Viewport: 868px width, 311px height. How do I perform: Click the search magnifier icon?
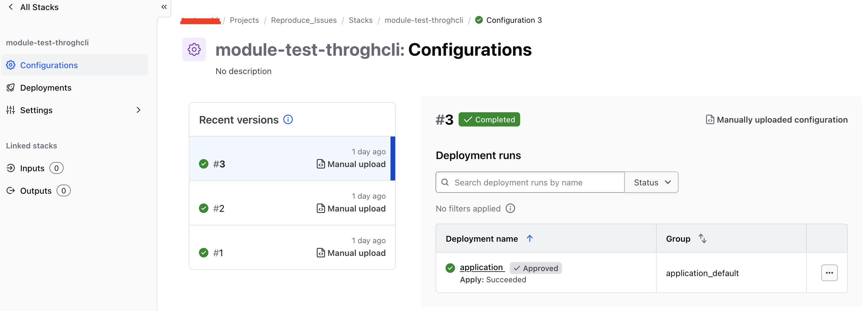click(445, 182)
